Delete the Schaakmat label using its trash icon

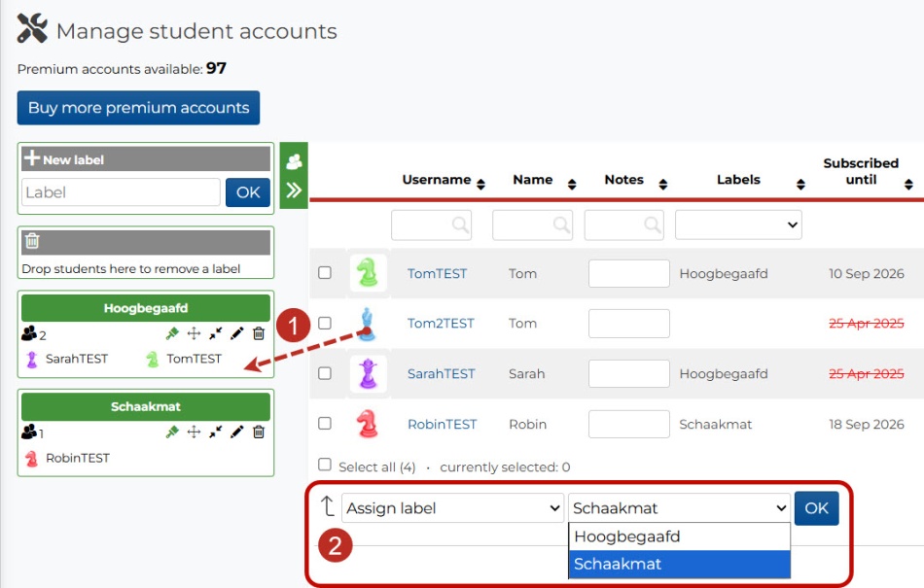click(259, 432)
